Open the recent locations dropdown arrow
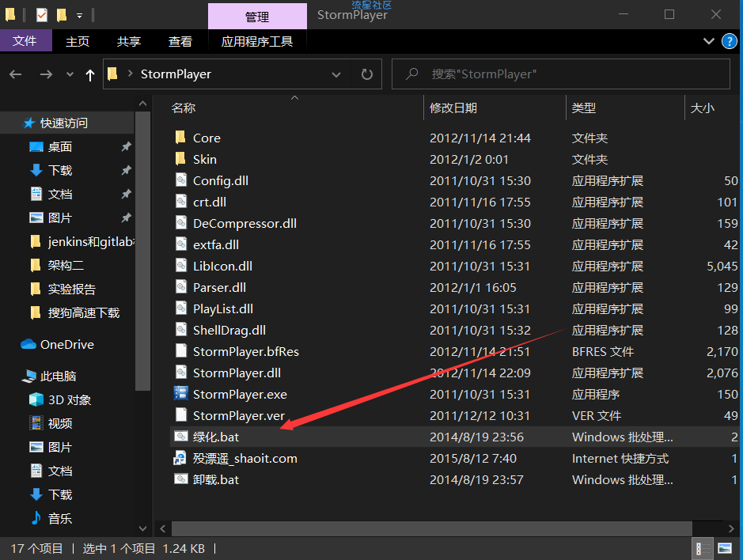 click(70, 74)
